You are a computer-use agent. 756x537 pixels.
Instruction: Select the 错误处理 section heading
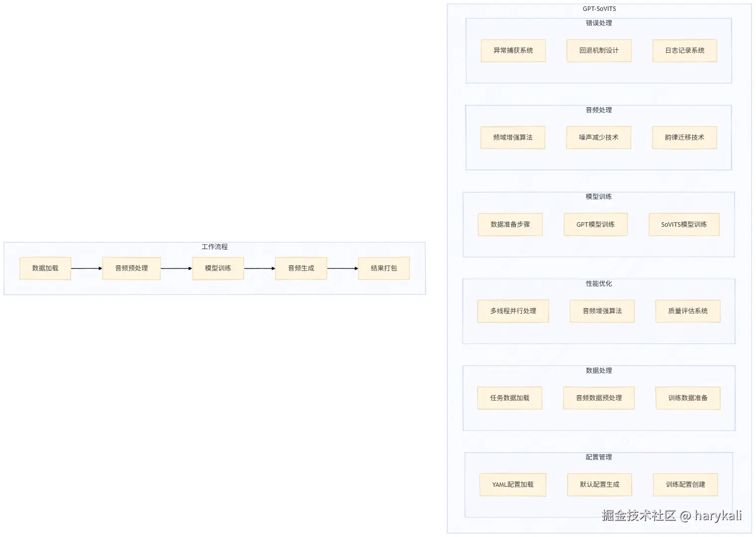[x=599, y=23]
